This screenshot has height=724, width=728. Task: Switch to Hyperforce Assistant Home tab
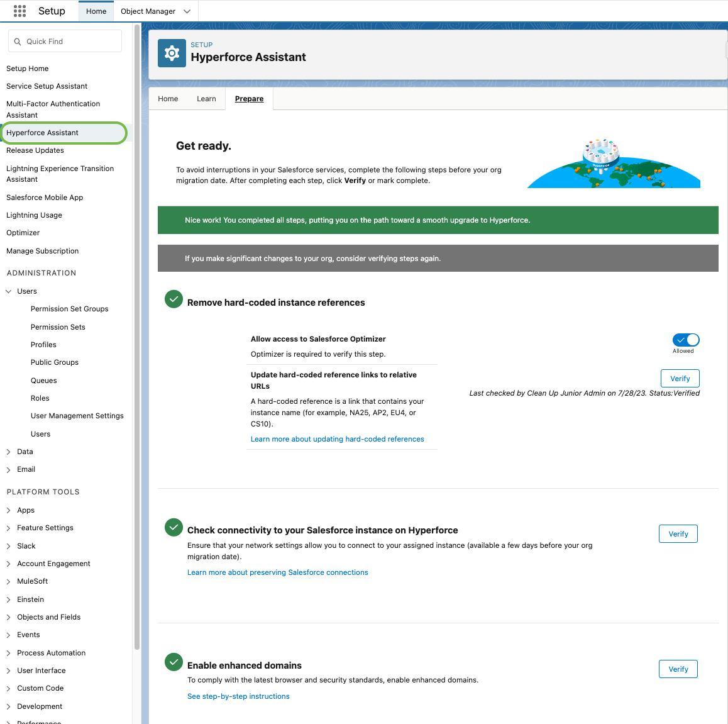click(x=168, y=99)
